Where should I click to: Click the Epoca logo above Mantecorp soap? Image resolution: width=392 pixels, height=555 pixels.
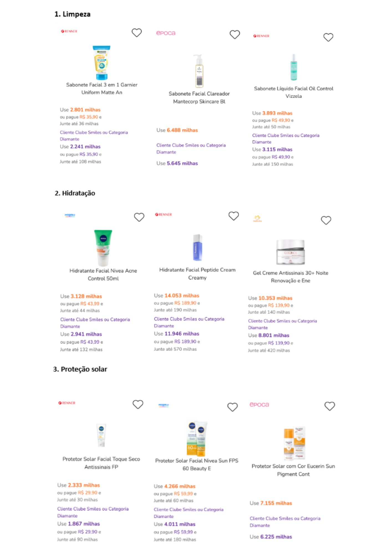(166, 33)
